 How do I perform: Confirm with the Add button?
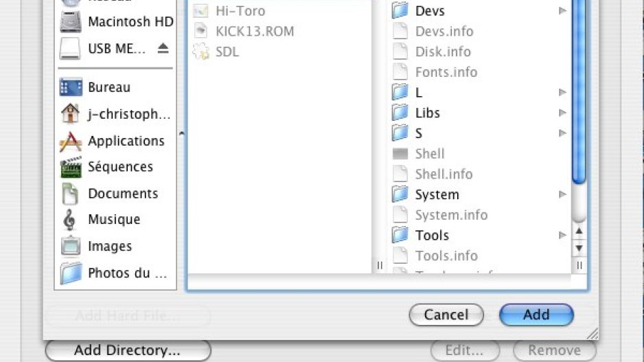[536, 315]
